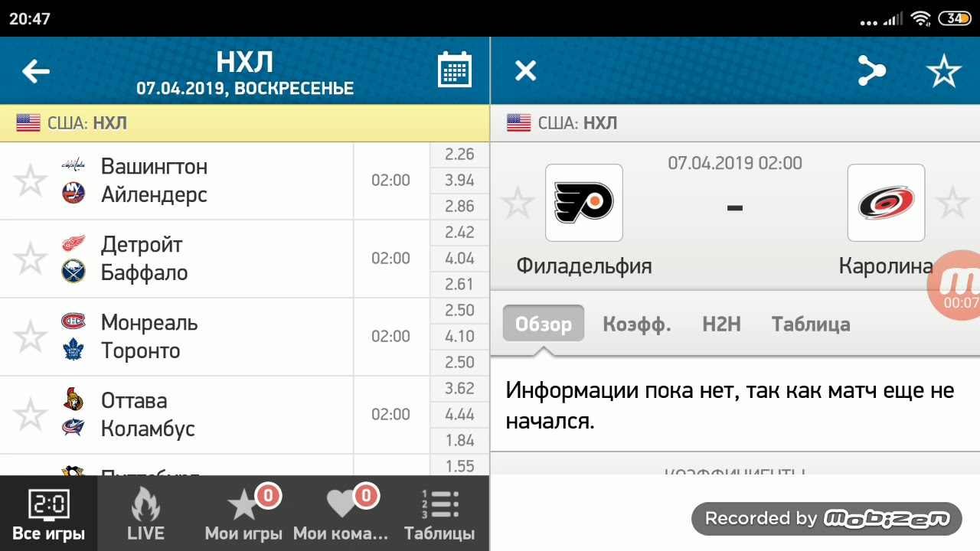Share the match via share icon

tap(871, 71)
